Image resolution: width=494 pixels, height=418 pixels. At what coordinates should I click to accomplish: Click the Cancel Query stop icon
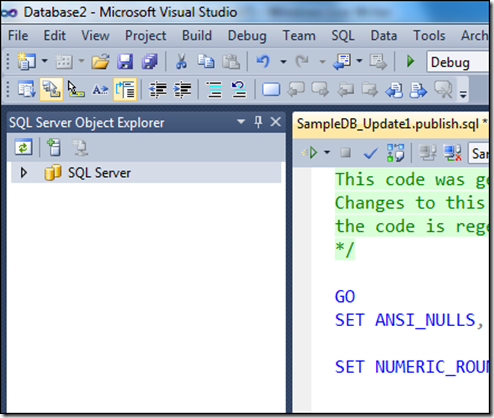point(346,153)
